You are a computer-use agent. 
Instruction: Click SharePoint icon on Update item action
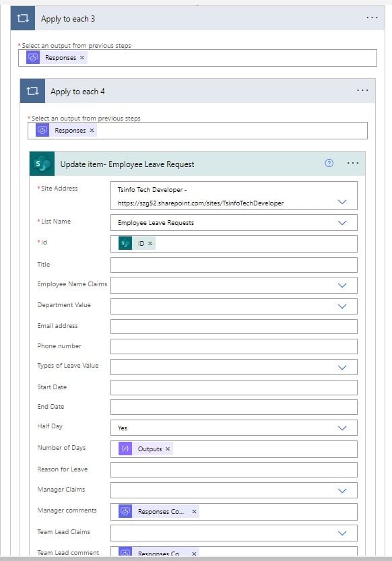[42, 164]
